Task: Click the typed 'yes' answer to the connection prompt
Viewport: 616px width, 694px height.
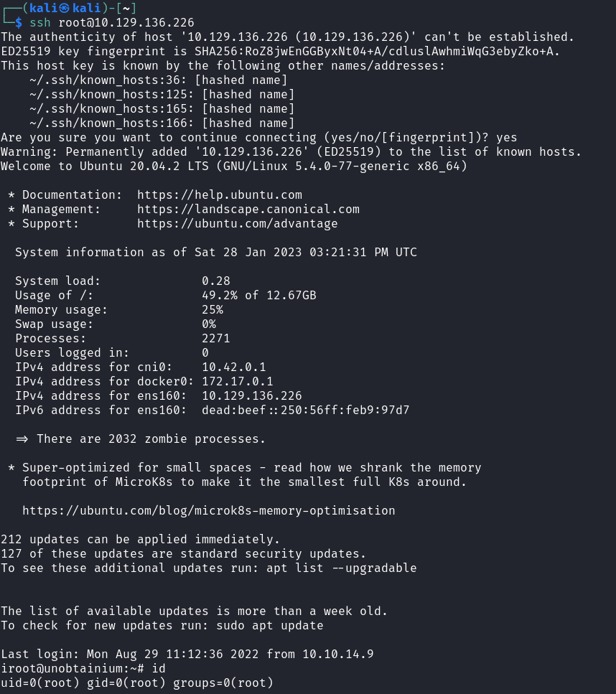Action: click(506, 138)
